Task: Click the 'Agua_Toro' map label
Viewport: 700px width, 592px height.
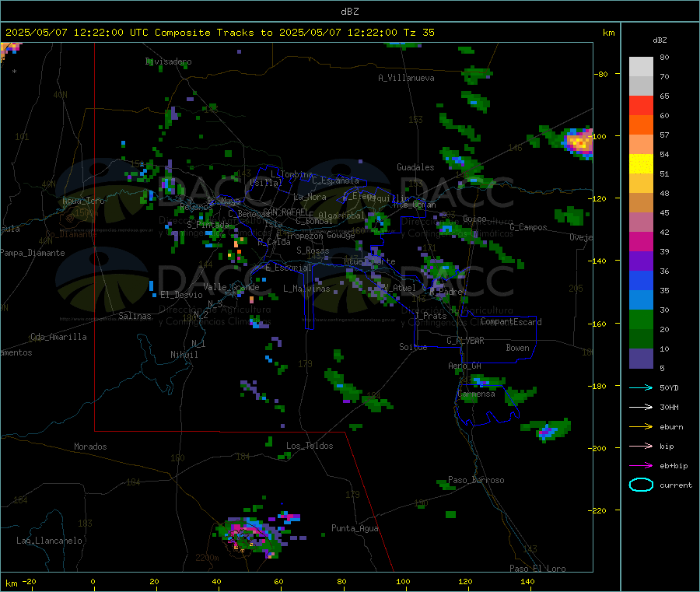Action: (83, 201)
